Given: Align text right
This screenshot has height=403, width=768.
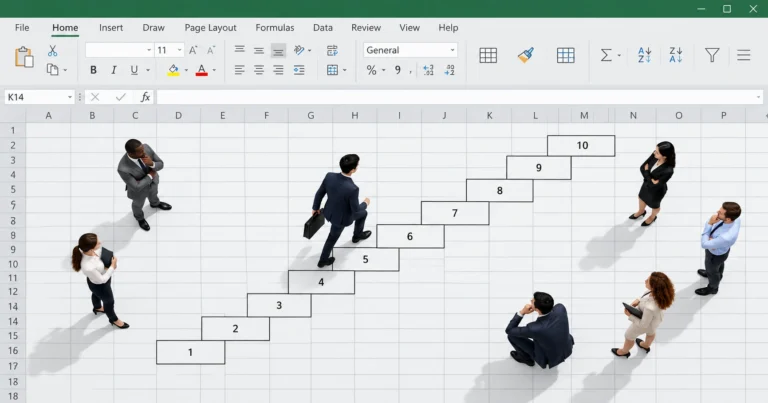Looking at the screenshot, I should pyautogui.click(x=278, y=70).
